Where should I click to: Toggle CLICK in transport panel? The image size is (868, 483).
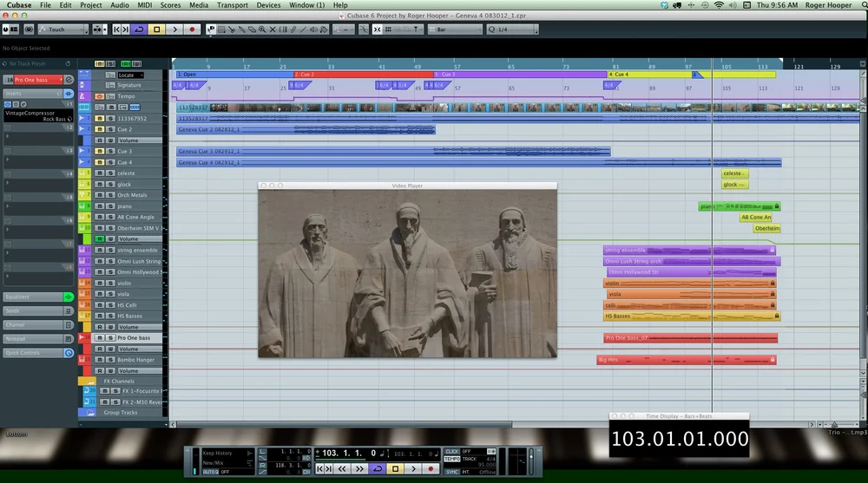(x=452, y=452)
